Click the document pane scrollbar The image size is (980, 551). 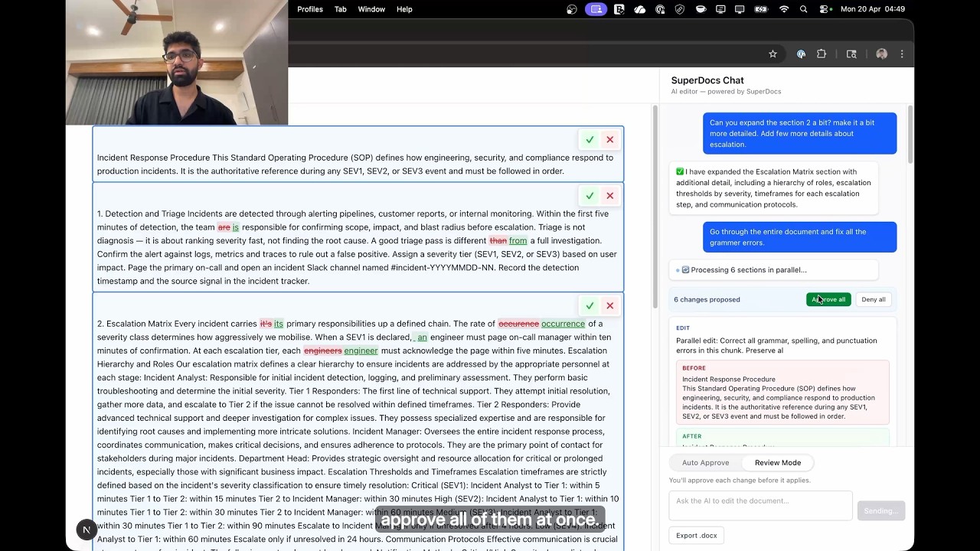pyautogui.click(x=655, y=207)
